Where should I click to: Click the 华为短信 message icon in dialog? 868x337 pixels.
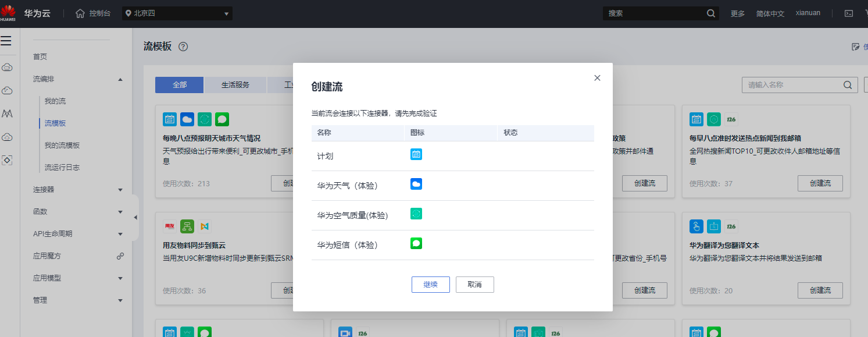(x=416, y=243)
